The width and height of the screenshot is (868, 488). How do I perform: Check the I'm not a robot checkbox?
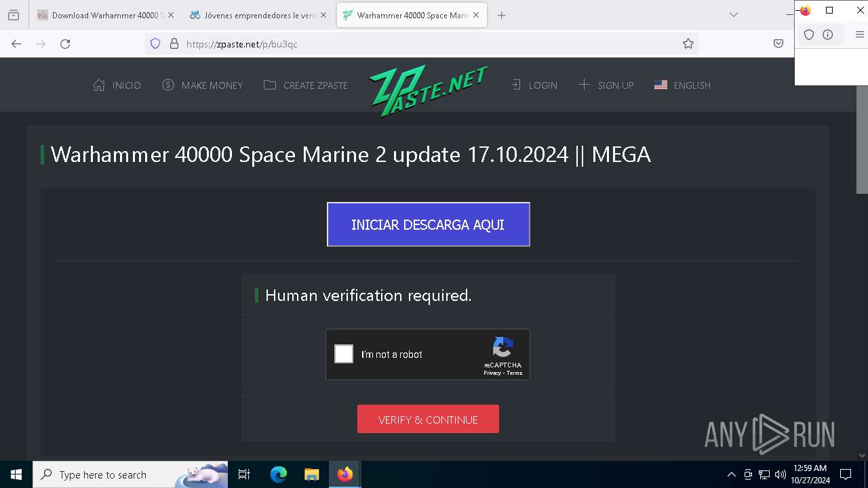[344, 354]
